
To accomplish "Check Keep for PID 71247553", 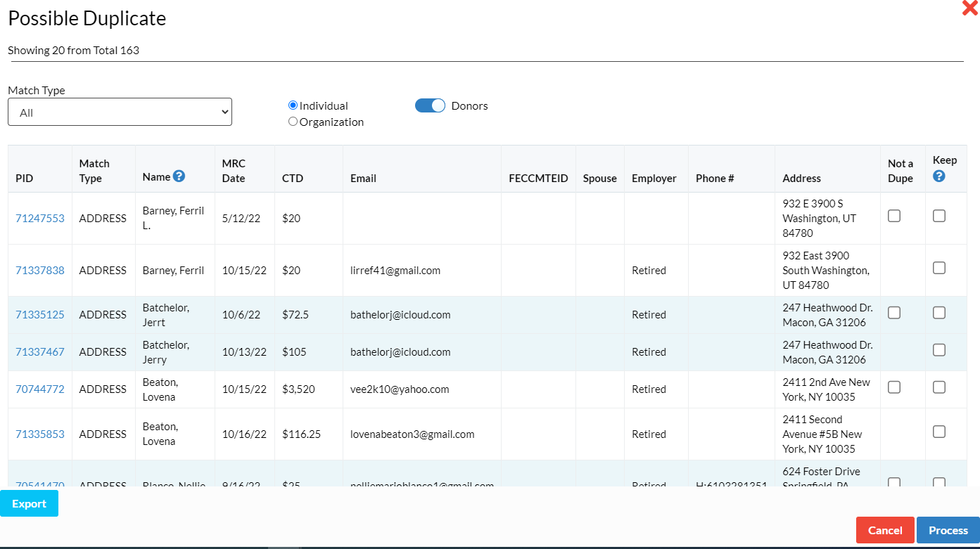I will click(x=938, y=216).
